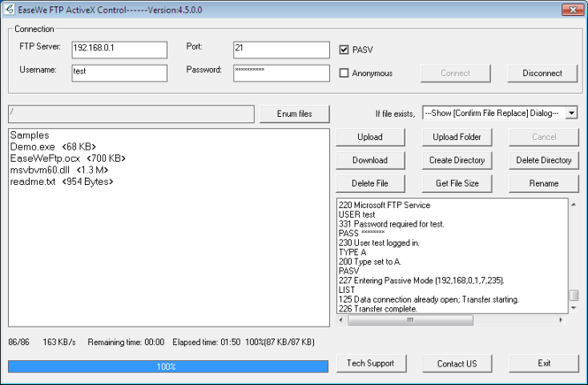Enable the Anonymous checkbox

(344, 73)
